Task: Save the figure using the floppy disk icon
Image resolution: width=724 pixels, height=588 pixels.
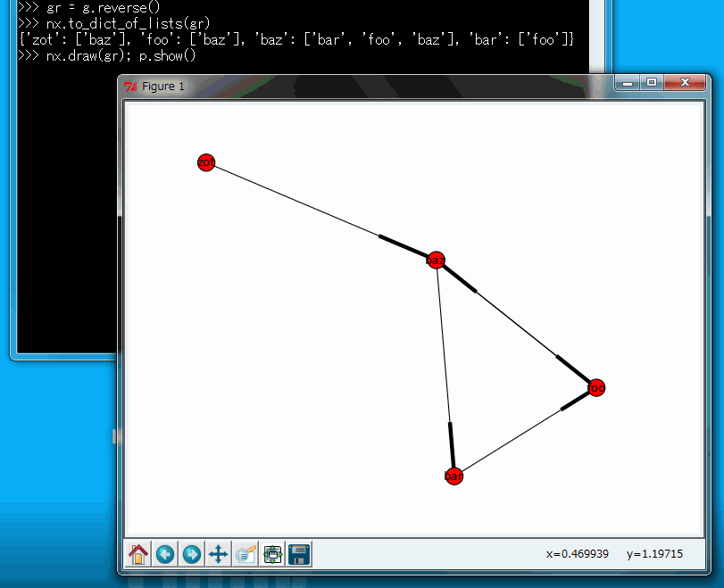Action: [x=299, y=554]
